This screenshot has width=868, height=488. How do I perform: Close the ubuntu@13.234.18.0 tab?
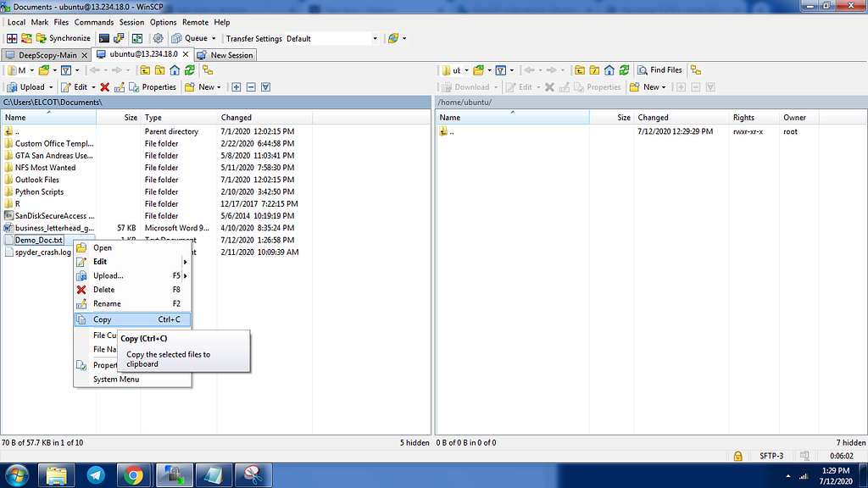click(186, 54)
